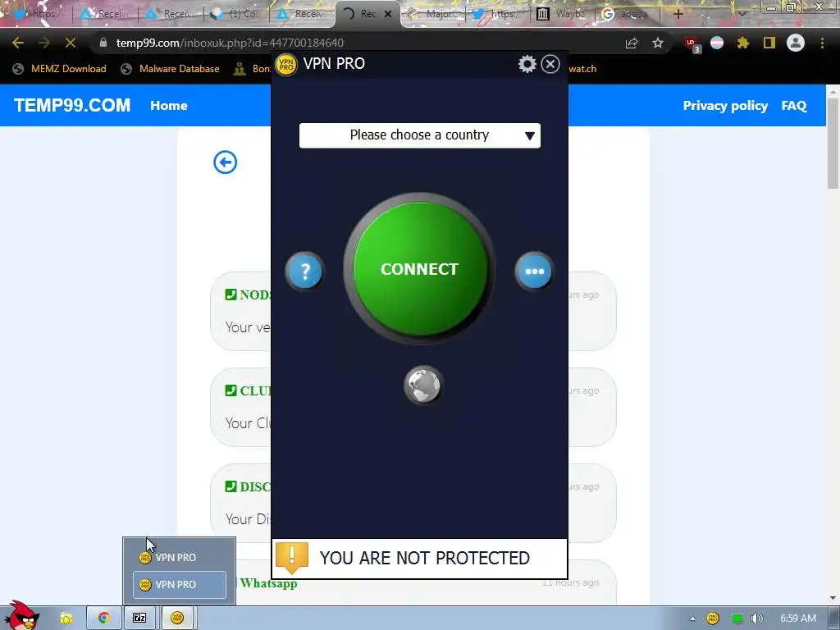Close the active Rec tab
This screenshot has width=840, height=630.
click(x=388, y=15)
